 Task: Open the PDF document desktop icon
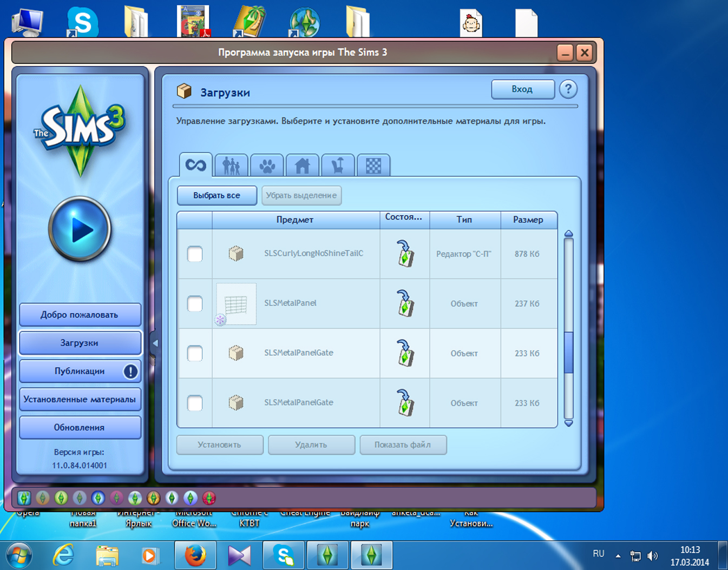[193, 22]
